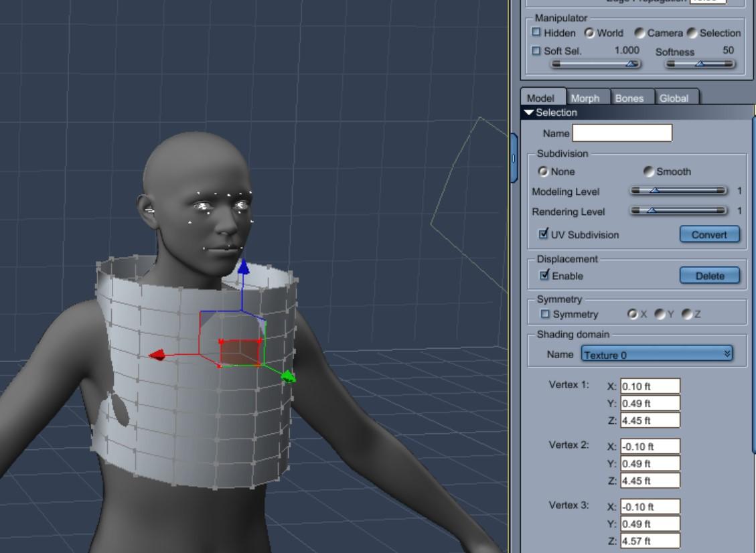756x553 pixels.
Task: Enable the Hidden manipulator checkbox
Action: pyautogui.click(x=536, y=32)
